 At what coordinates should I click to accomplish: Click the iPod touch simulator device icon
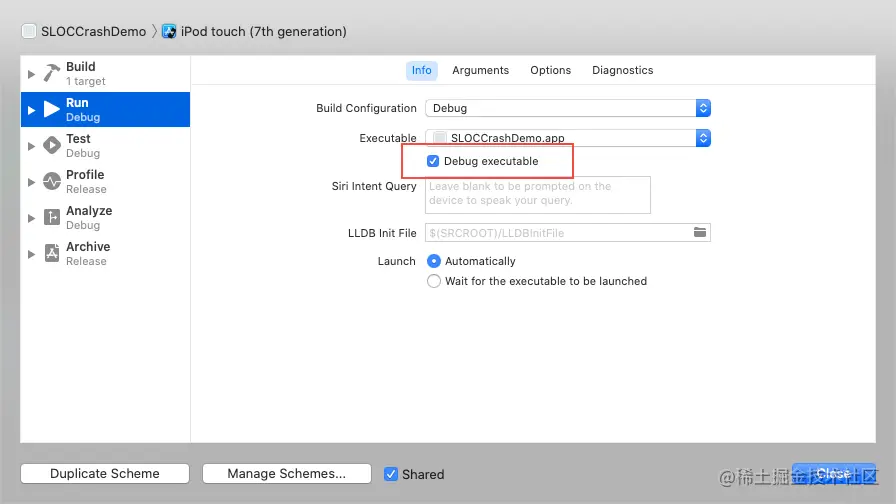(x=169, y=31)
